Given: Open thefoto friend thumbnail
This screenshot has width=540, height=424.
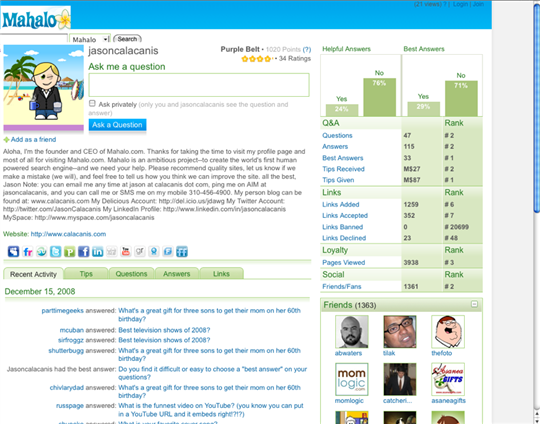Looking at the screenshot, I should (x=448, y=332).
